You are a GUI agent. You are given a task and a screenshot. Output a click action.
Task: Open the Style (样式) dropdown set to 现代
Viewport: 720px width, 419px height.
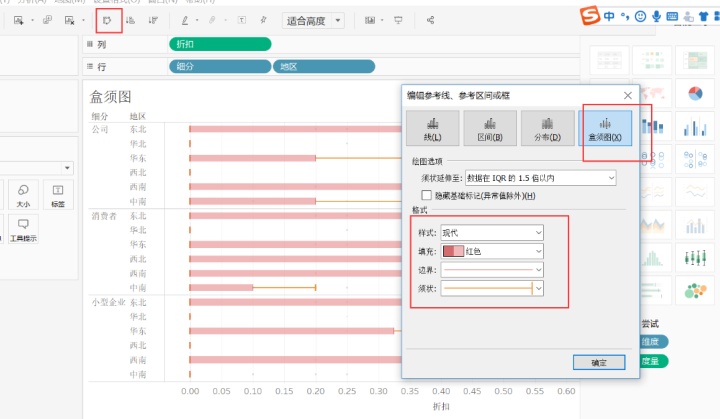click(492, 233)
